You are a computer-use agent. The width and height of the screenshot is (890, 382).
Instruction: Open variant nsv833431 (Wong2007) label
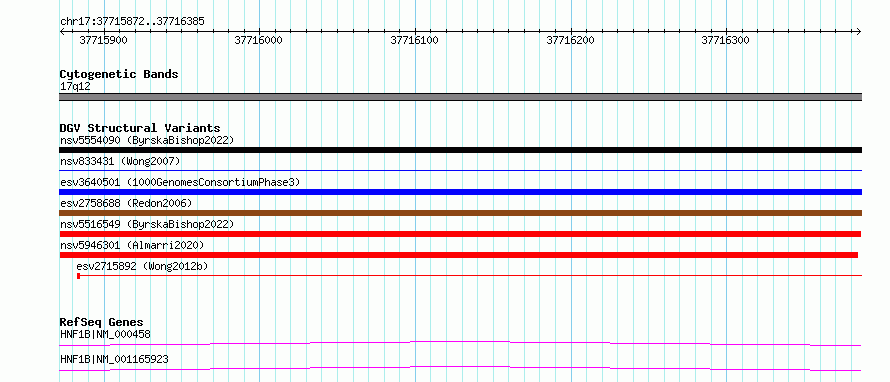click(x=120, y=162)
